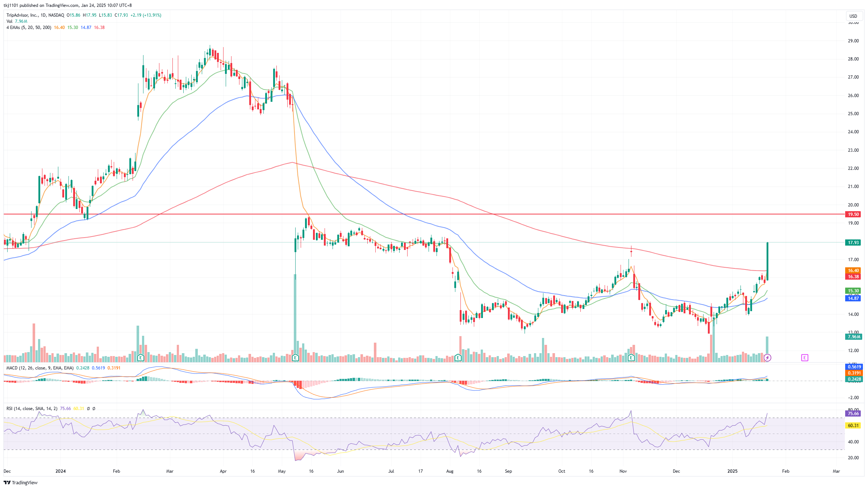Click the 20.00 RSI scale label
Screen dimensions: 868x489
coord(853,458)
